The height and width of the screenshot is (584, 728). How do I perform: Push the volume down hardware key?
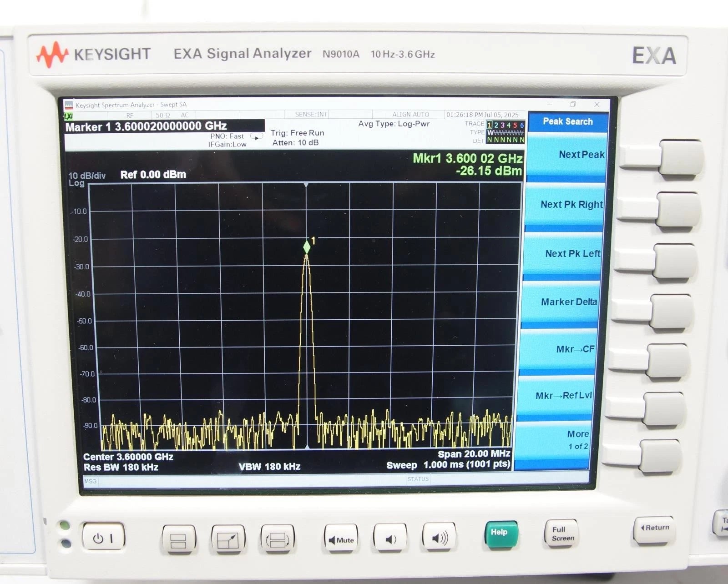pyautogui.click(x=390, y=539)
